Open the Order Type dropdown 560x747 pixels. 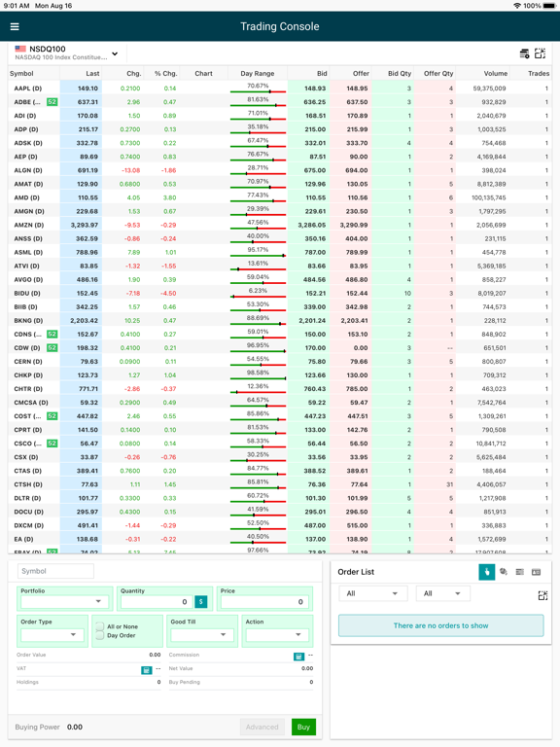tap(52, 634)
